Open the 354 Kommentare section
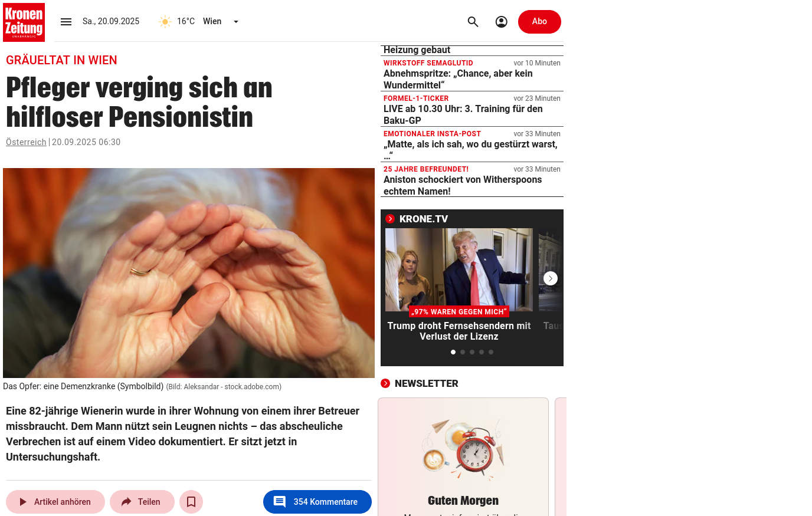The image size is (812, 516). [317, 502]
